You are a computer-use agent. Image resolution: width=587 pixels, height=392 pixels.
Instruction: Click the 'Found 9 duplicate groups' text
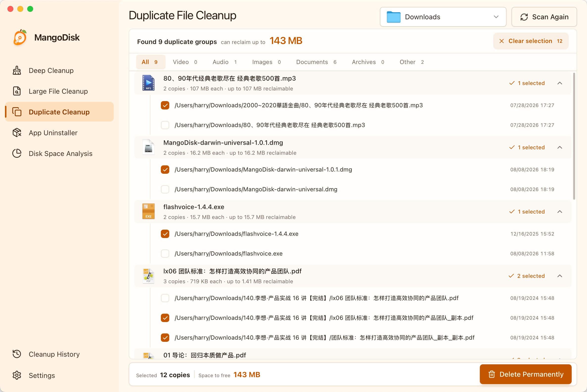[177, 42]
